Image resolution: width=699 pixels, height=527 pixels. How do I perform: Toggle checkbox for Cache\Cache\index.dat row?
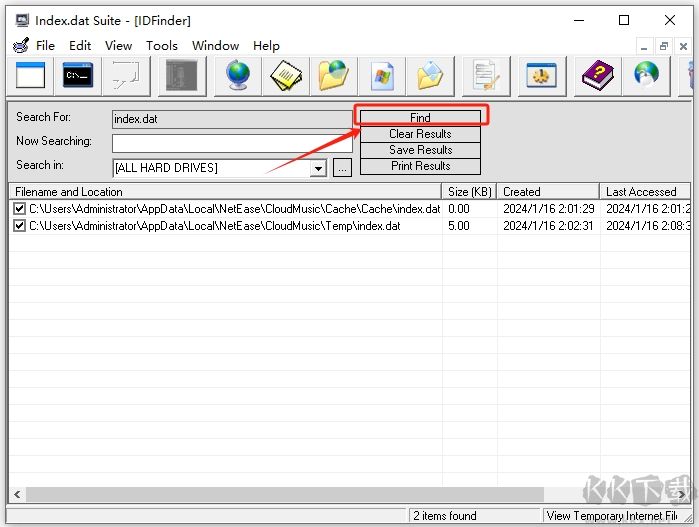(19, 208)
